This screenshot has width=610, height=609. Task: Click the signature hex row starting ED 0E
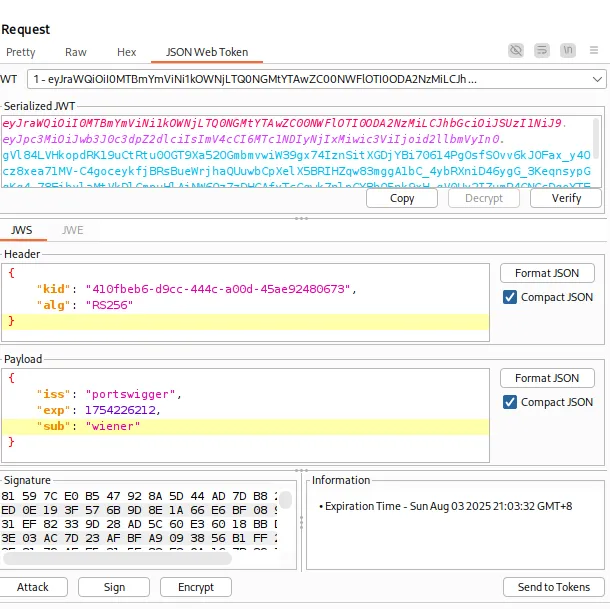(x=139, y=510)
